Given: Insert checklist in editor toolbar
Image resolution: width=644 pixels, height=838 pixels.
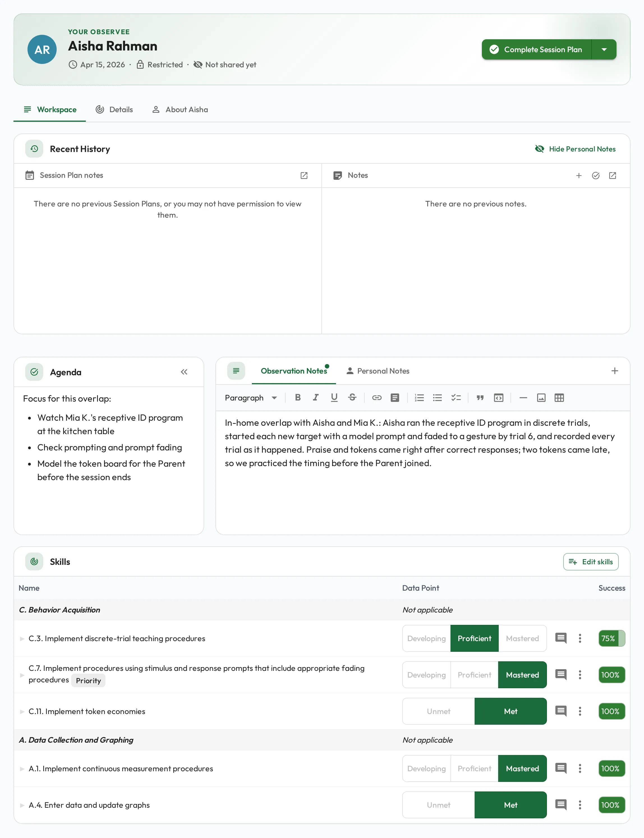Looking at the screenshot, I should pyautogui.click(x=456, y=397).
